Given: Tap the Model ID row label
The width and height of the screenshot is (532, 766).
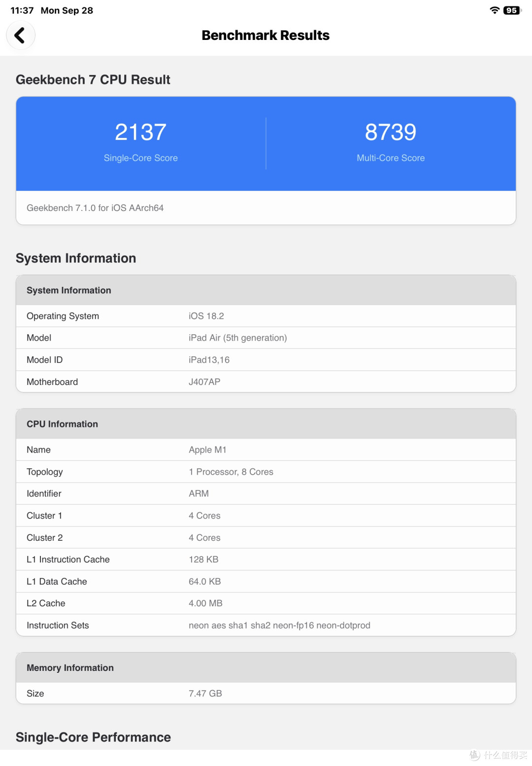Looking at the screenshot, I should point(45,360).
